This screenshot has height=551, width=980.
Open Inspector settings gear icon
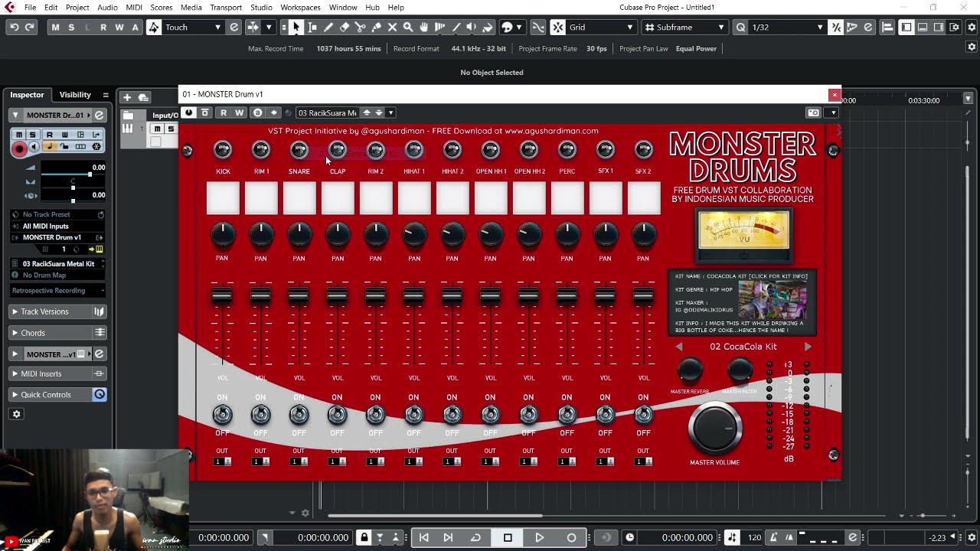point(16,414)
